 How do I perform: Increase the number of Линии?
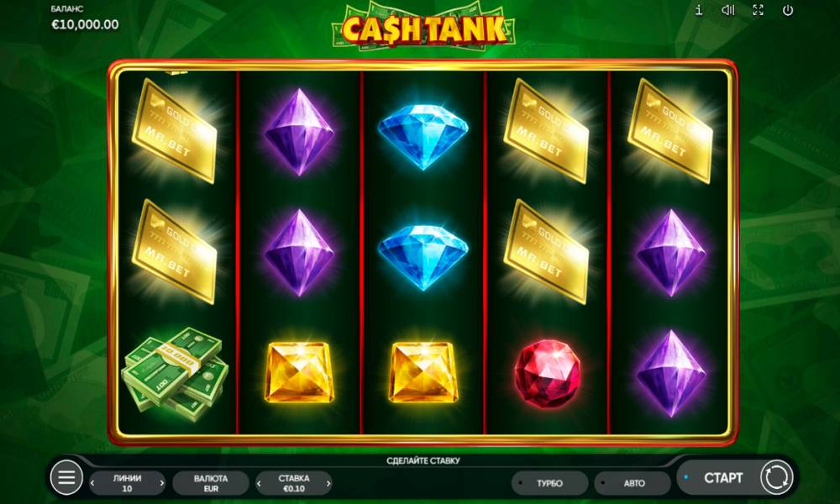(x=162, y=483)
